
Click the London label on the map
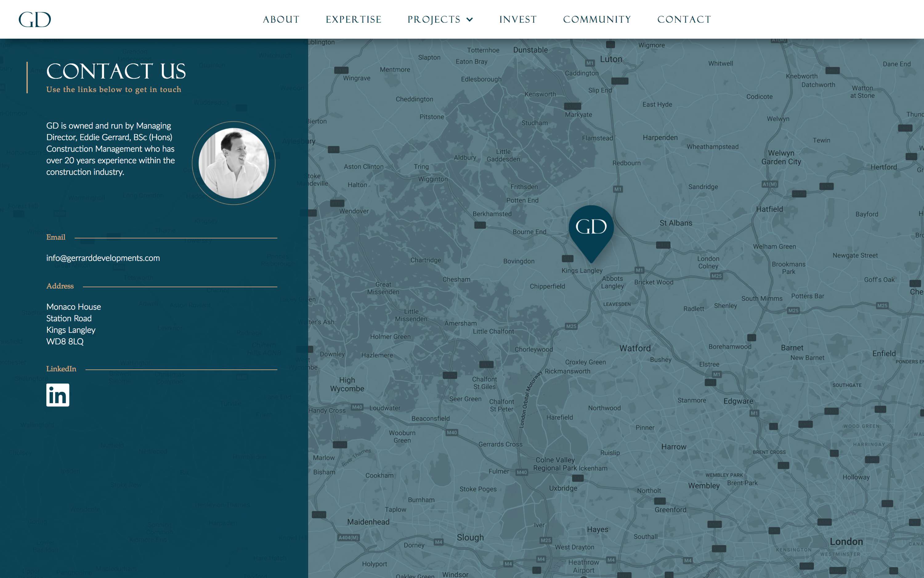click(846, 542)
